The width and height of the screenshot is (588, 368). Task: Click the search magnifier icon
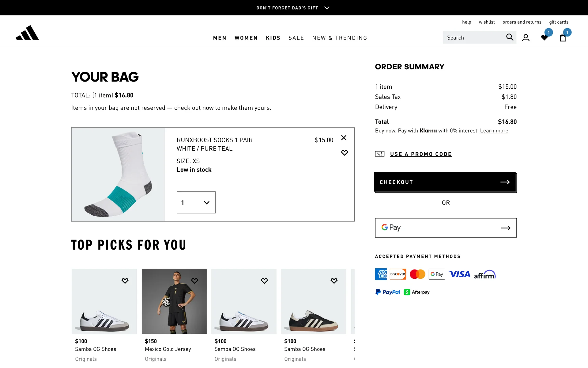[x=509, y=37]
